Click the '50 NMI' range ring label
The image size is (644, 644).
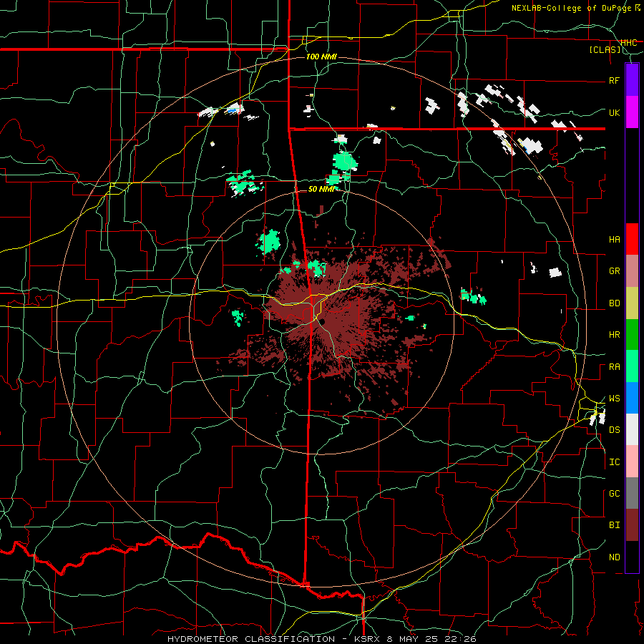click(321, 189)
